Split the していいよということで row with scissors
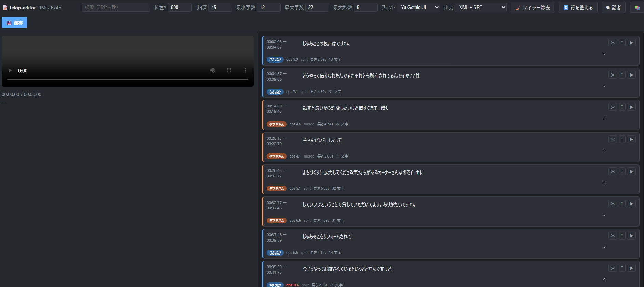 pyautogui.click(x=613, y=204)
